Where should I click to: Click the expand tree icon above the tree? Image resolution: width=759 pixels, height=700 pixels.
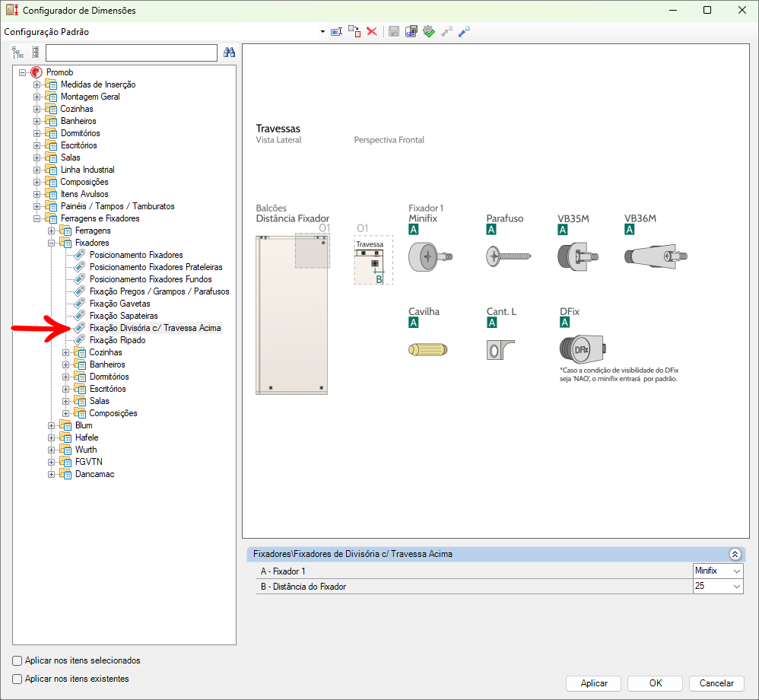coord(18,52)
